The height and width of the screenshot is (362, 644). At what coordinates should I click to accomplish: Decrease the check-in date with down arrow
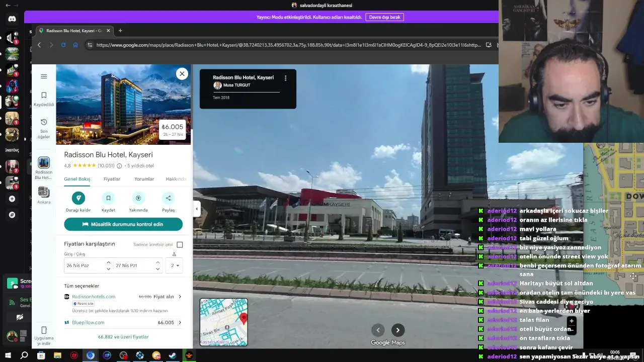[108, 269]
